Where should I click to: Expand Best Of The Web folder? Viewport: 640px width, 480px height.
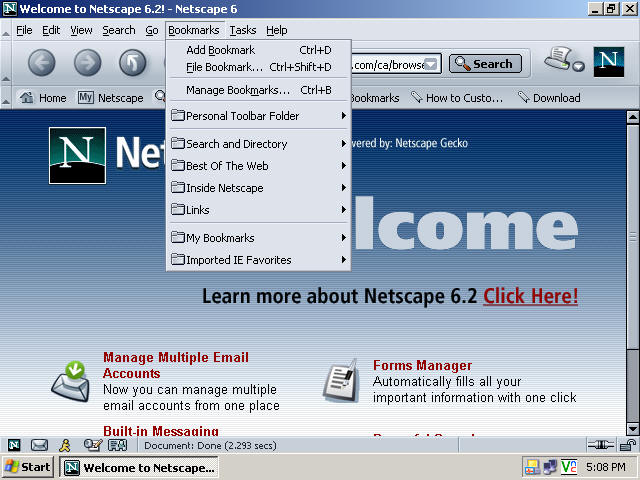259,166
